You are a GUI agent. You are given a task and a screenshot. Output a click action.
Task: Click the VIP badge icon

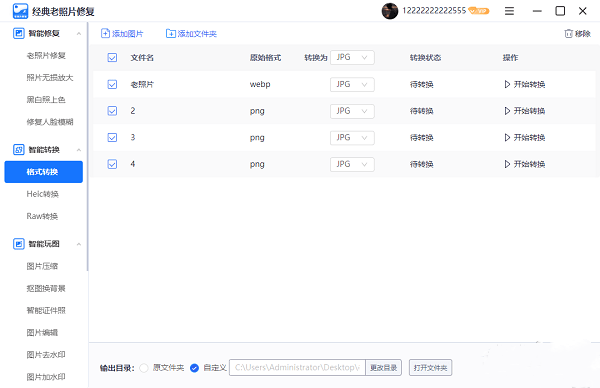(479, 11)
